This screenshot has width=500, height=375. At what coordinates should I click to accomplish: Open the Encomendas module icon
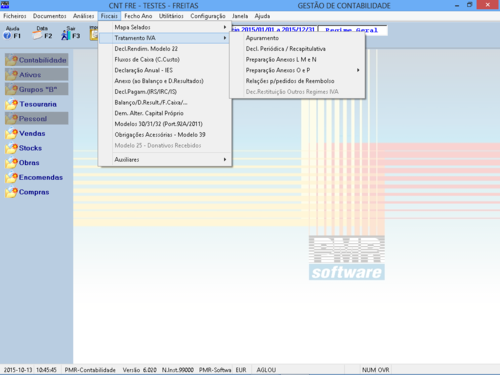11,178
